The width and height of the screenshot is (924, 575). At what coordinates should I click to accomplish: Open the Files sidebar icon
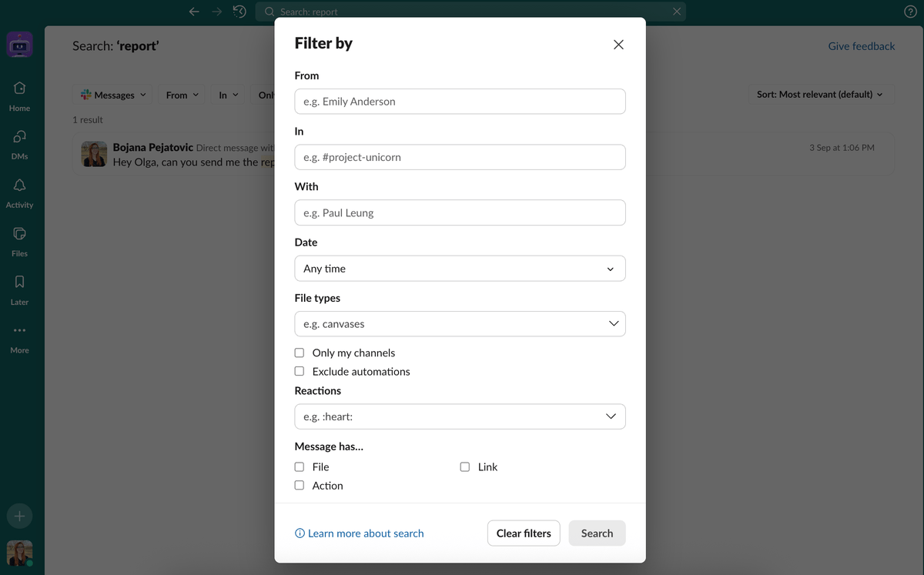pyautogui.click(x=19, y=234)
